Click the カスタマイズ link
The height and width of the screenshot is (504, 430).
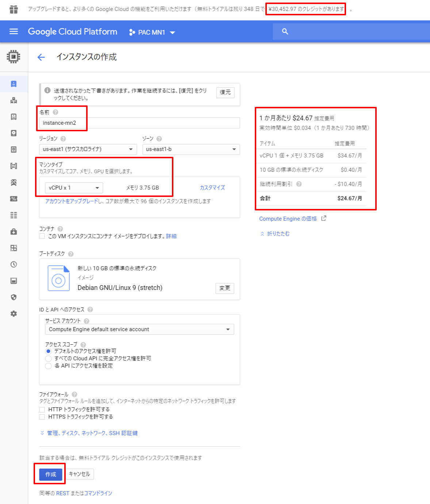(212, 188)
